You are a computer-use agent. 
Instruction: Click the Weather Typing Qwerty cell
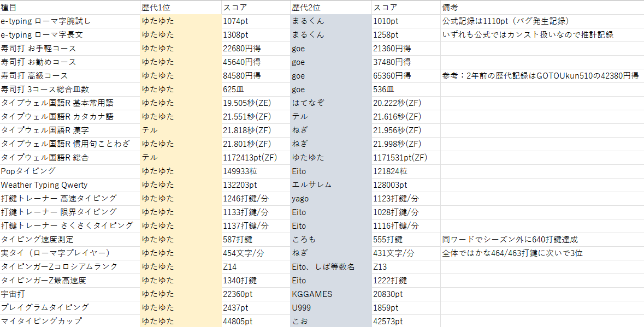pos(70,185)
